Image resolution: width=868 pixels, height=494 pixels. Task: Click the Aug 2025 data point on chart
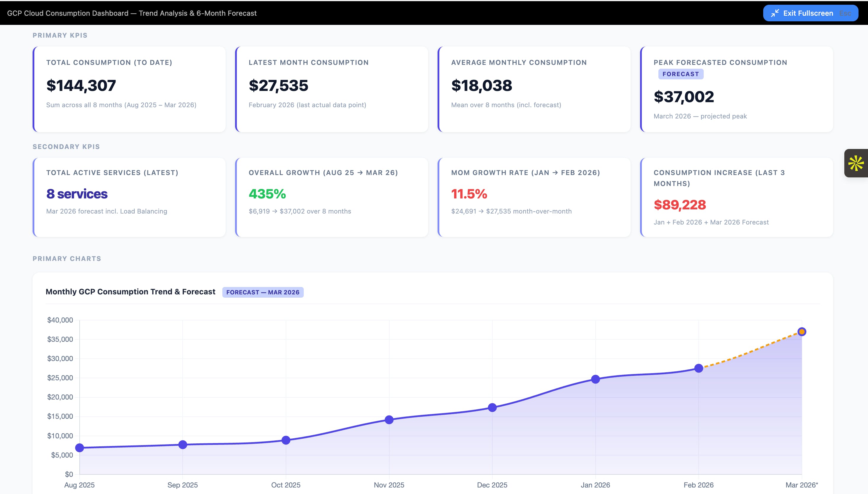[80, 448]
